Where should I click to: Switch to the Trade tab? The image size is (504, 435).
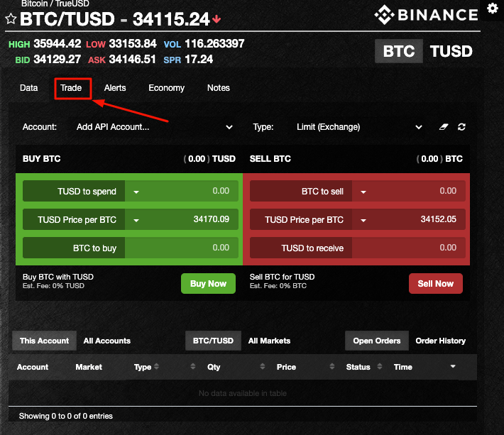tap(71, 88)
